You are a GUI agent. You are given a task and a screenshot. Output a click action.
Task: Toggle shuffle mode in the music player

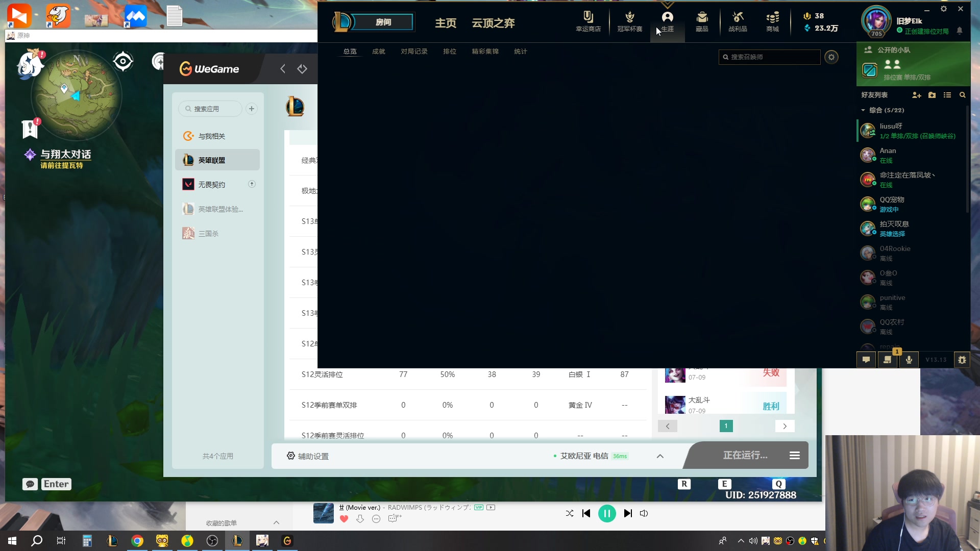pyautogui.click(x=570, y=513)
